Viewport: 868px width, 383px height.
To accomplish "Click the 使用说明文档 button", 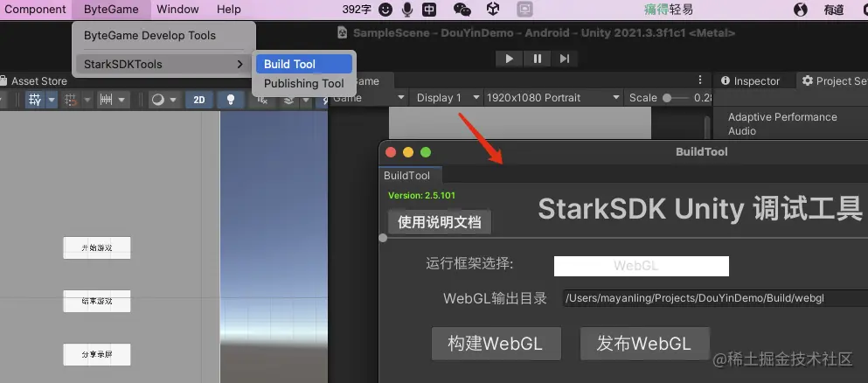I will coord(440,222).
